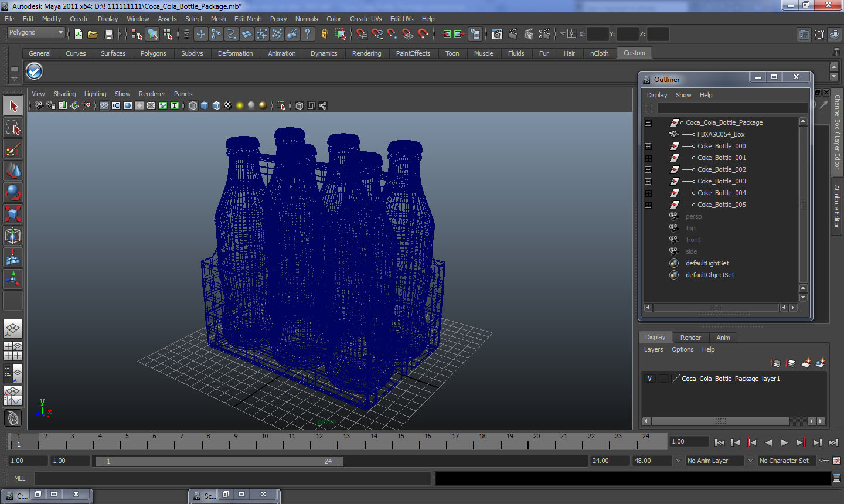This screenshot has height=504, width=844.
Task: Open a scene with folder icon
Action: [93, 34]
